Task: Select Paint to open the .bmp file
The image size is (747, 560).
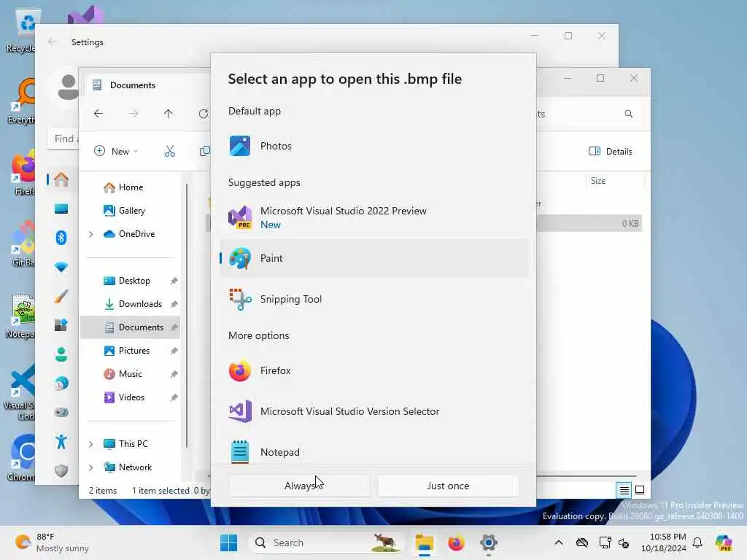Action: point(374,258)
